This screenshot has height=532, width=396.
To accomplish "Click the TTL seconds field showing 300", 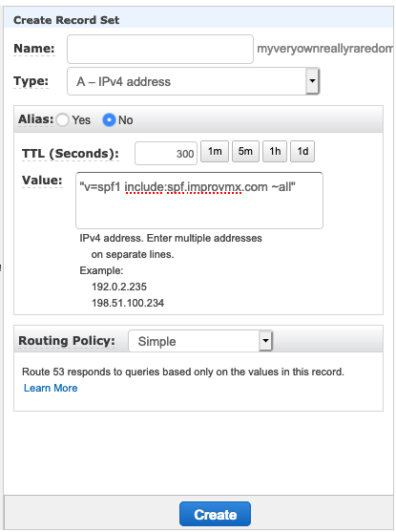I will point(166,154).
